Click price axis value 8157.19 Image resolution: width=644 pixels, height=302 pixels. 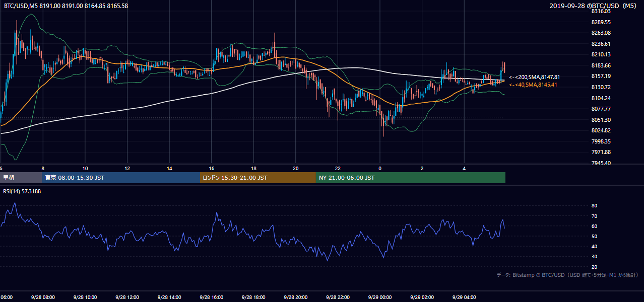click(x=601, y=76)
